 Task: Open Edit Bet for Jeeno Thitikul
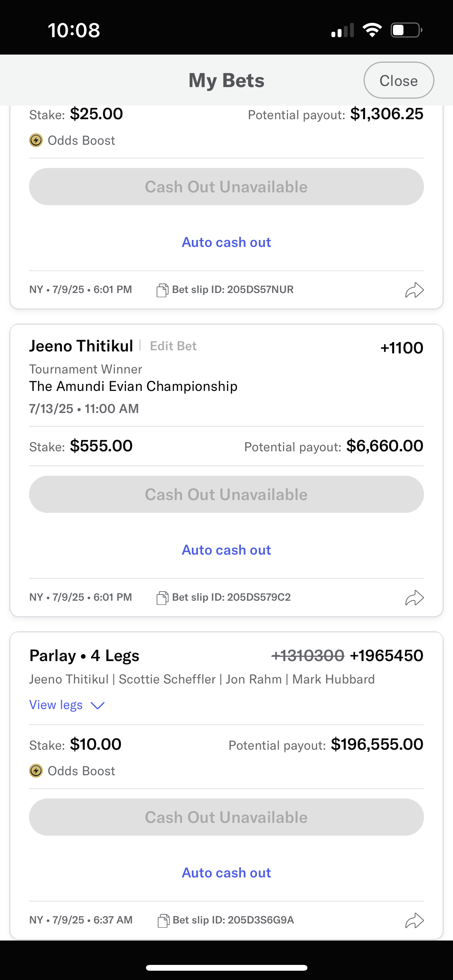(173, 346)
